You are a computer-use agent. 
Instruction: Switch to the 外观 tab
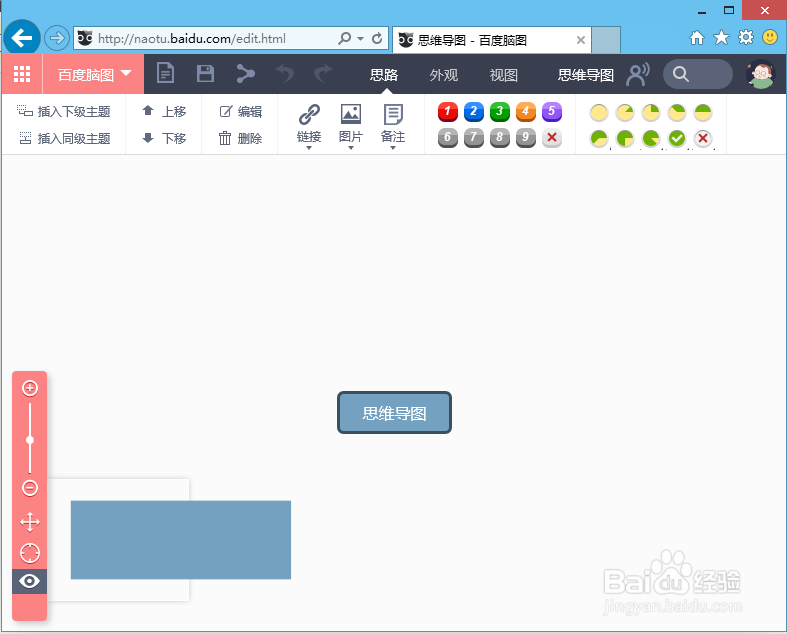tap(444, 75)
